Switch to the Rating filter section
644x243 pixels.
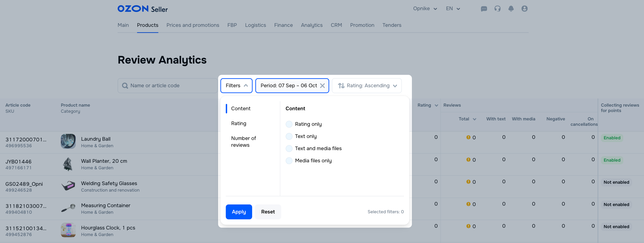238,123
